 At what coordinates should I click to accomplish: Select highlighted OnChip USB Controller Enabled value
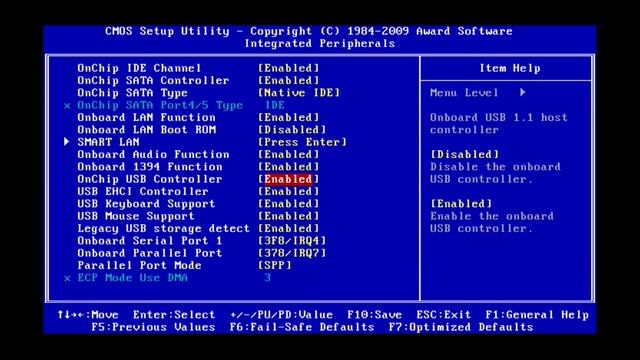288,179
